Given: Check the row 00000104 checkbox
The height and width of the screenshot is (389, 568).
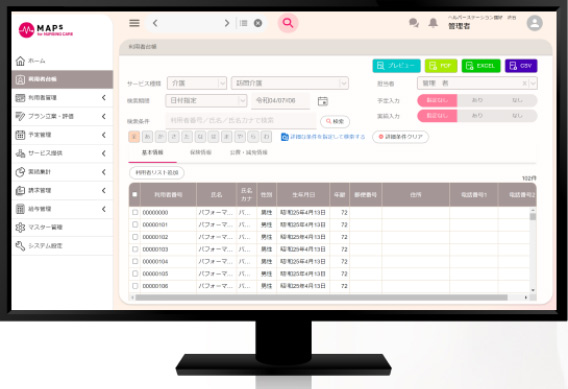Looking at the screenshot, I should [135, 261].
